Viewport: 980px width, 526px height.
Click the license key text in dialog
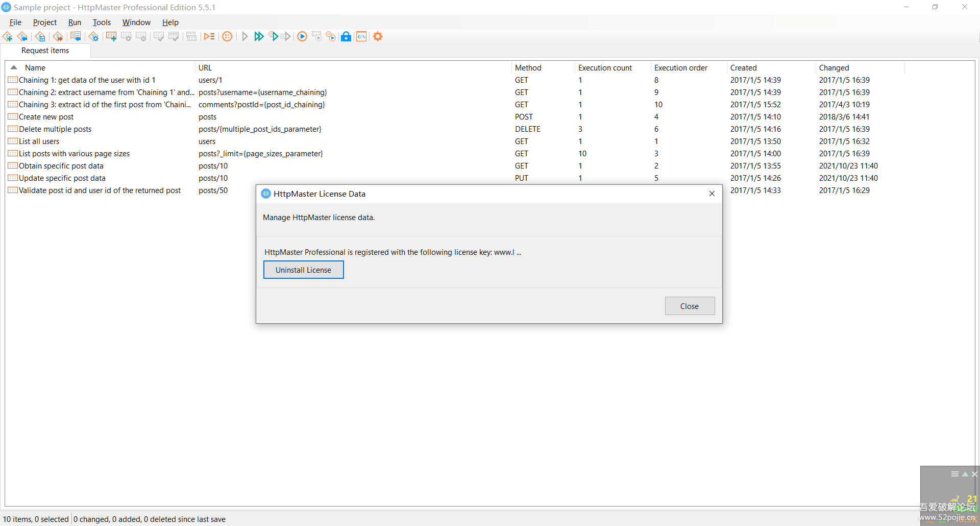coord(393,252)
